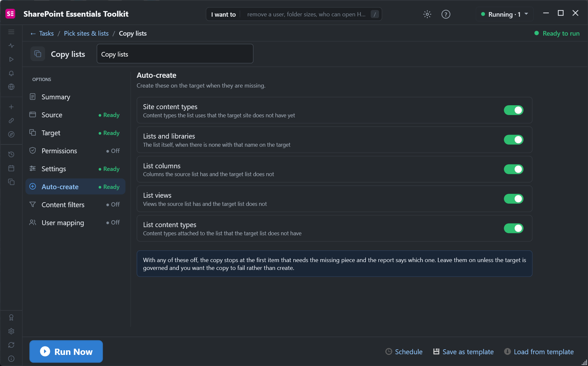Disable the List columns toggle
This screenshot has height=366, width=588.
(x=514, y=169)
